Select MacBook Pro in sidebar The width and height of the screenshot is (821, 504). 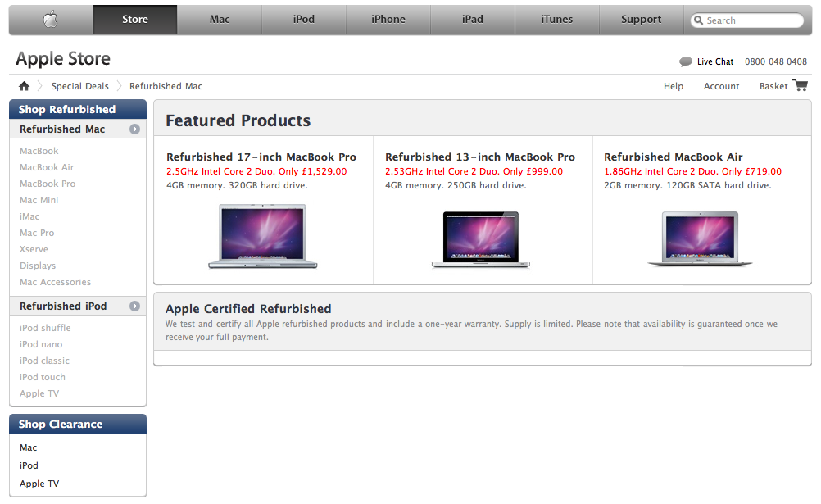(48, 184)
